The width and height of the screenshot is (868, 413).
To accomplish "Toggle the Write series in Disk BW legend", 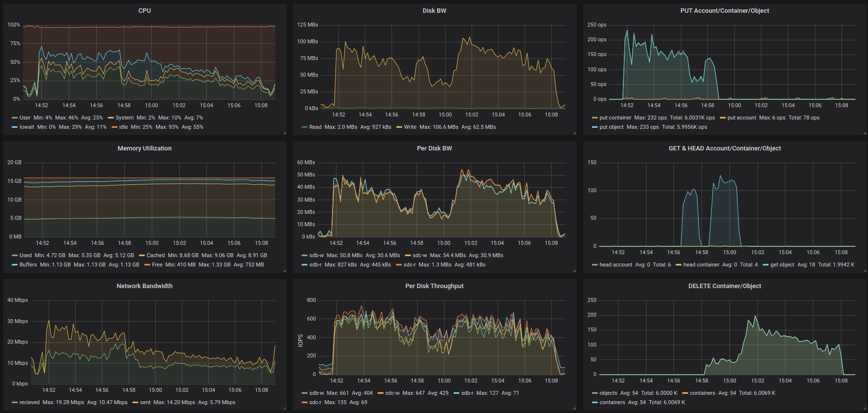I will click(x=410, y=127).
